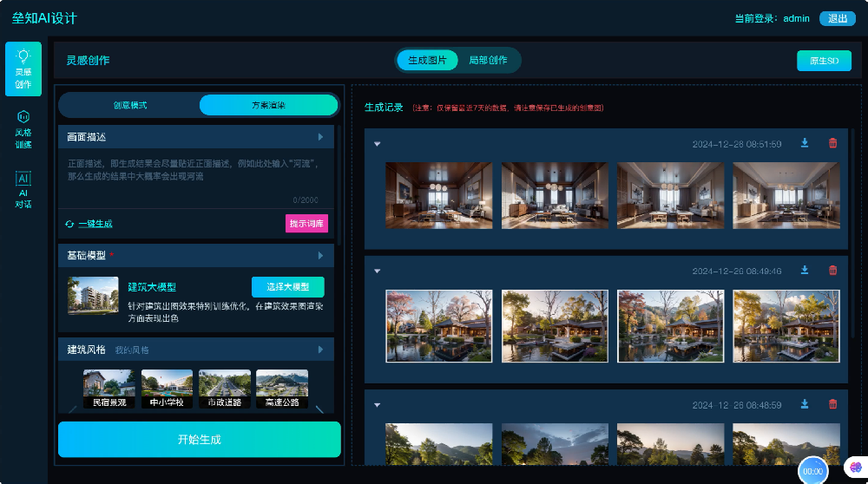Click the refresh icon beside 一键生成
Image resolution: width=868 pixels, height=484 pixels.
69,224
